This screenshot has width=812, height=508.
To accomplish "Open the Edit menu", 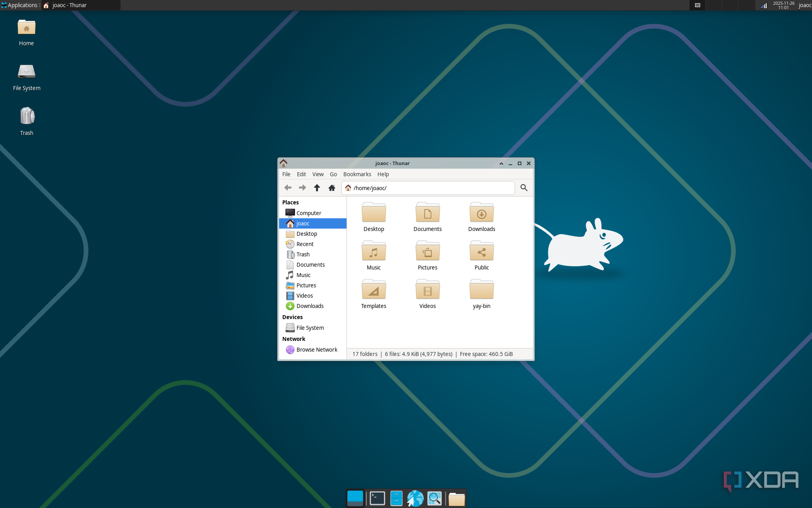I will click(301, 174).
